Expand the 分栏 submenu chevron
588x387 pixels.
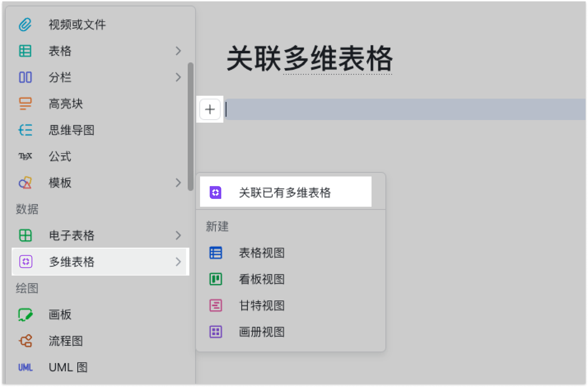click(x=178, y=77)
